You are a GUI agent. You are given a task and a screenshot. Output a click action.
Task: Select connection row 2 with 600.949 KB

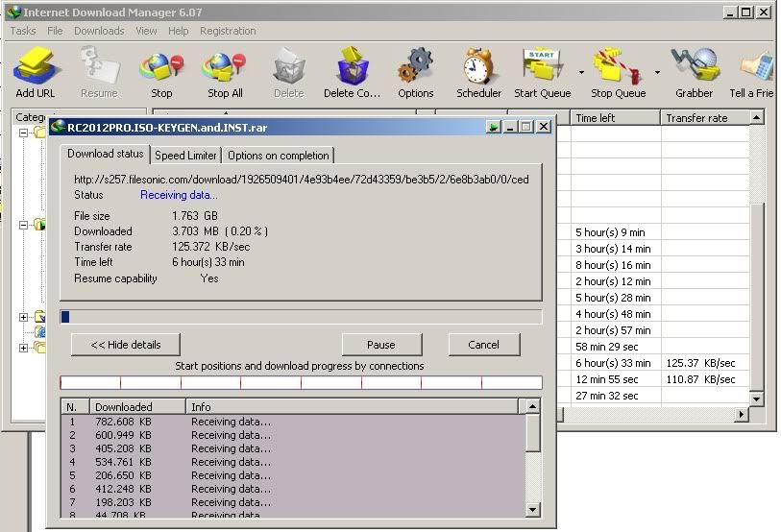point(293,435)
